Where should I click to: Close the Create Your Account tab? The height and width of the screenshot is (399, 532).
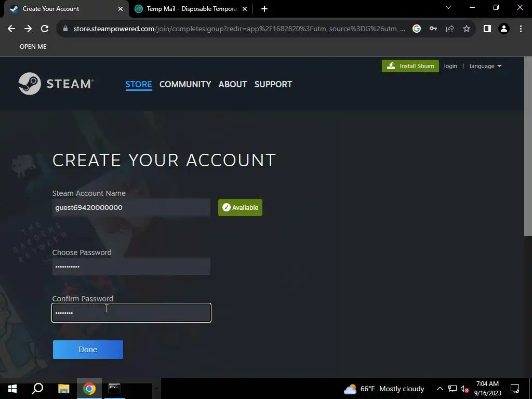click(x=121, y=9)
